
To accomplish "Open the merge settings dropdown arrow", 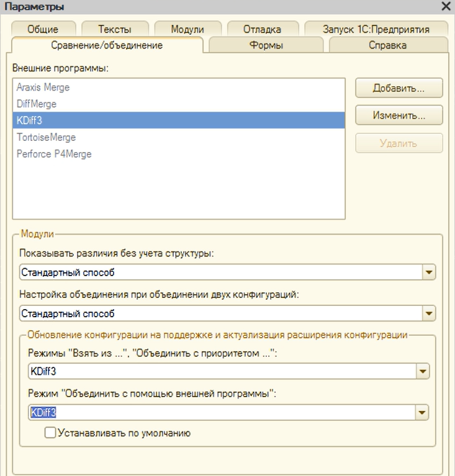I will coord(429,313).
